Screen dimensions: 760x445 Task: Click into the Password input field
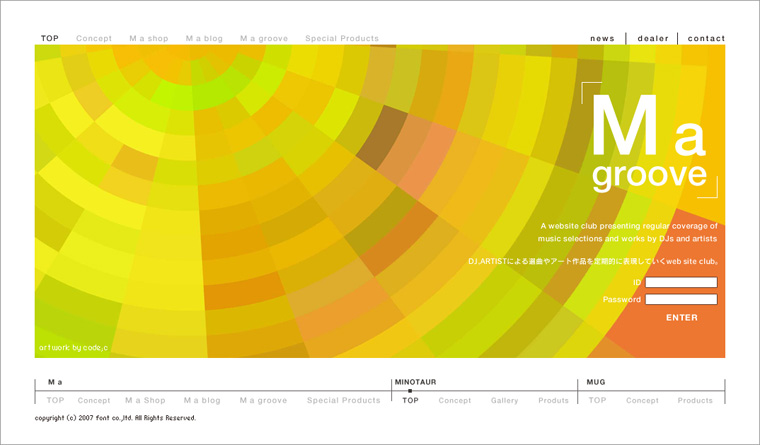pyautogui.click(x=681, y=299)
